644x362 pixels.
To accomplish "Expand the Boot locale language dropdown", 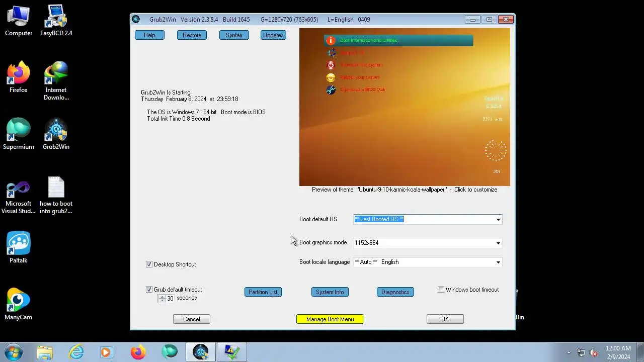I will tap(498, 262).
